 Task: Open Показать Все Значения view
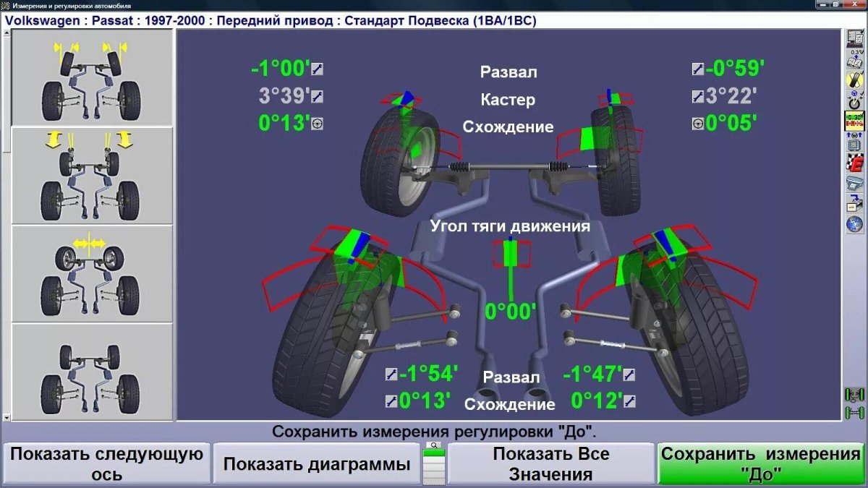point(551,466)
